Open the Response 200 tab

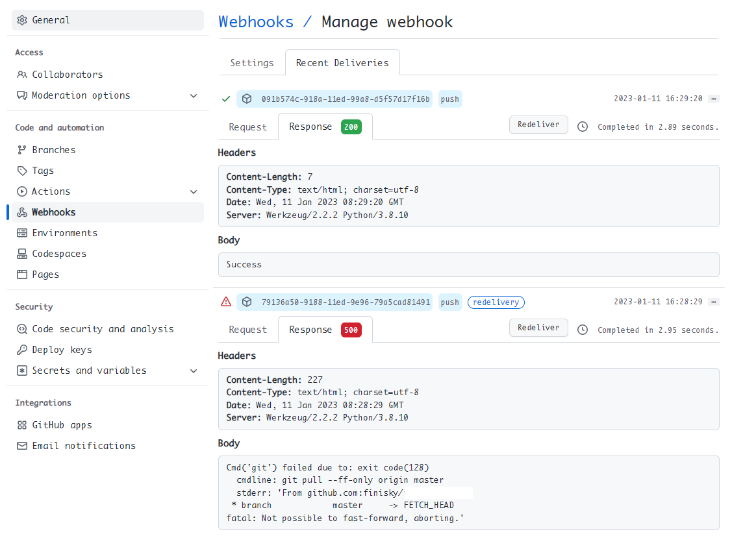pyautogui.click(x=325, y=126)
